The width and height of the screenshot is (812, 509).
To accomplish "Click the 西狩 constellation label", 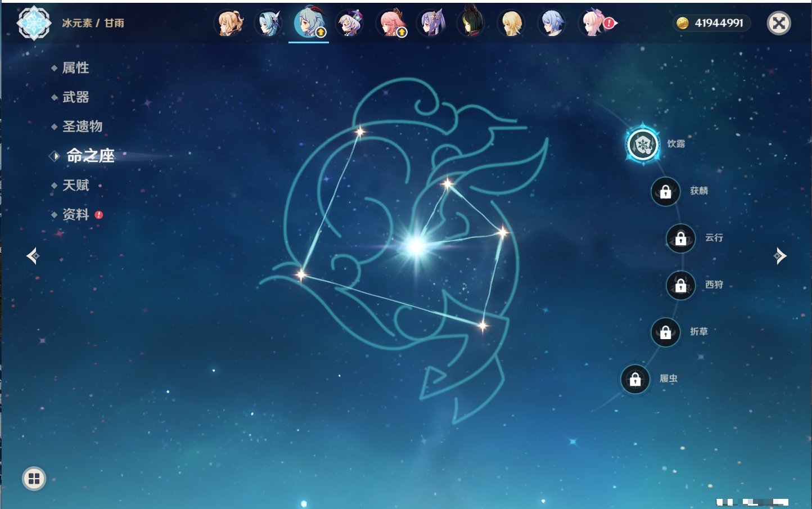I will pyautogui.click(x=714, y=285).
